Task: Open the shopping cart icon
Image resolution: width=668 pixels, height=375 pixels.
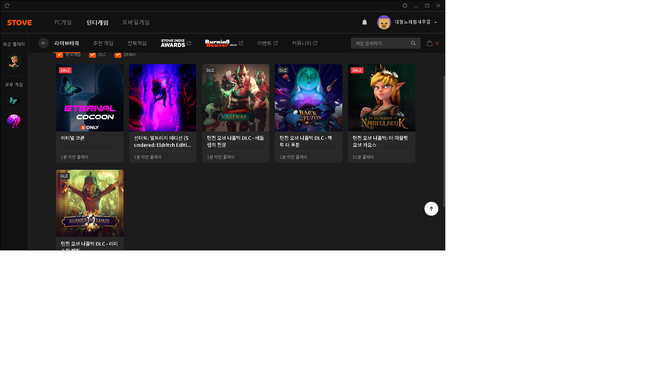Action: [x=429, y=43]
